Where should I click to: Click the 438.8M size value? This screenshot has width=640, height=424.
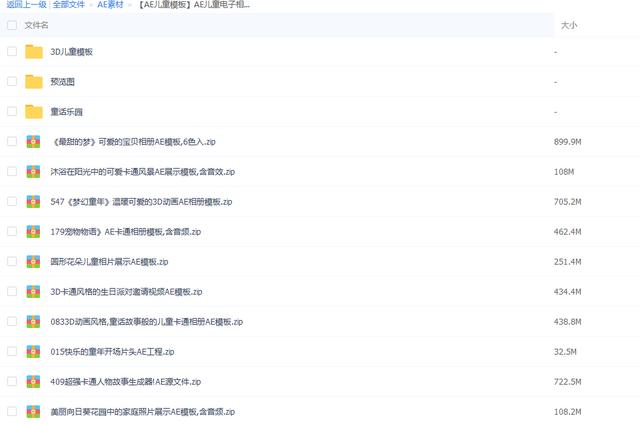click(568, 322)
